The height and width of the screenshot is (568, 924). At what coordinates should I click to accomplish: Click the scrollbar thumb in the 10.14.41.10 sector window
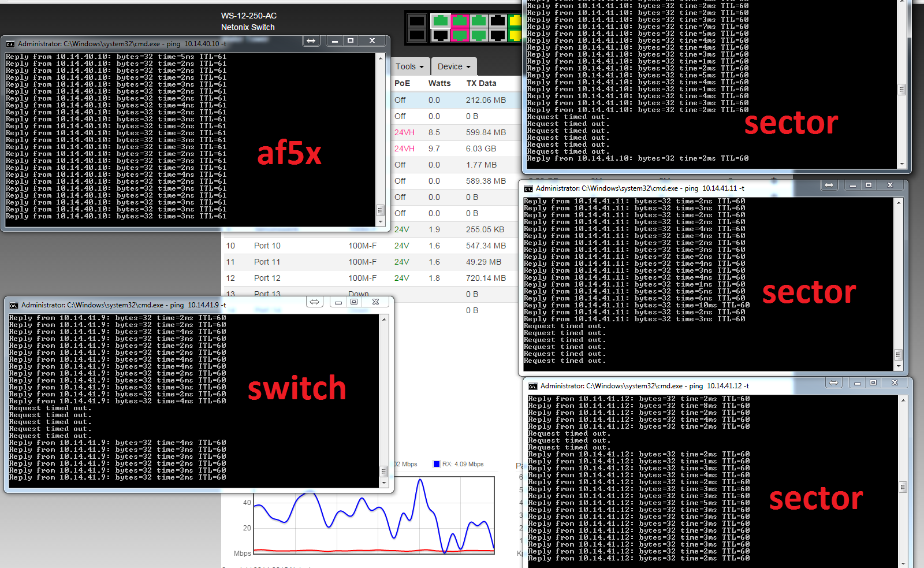[x=901, y=90]
